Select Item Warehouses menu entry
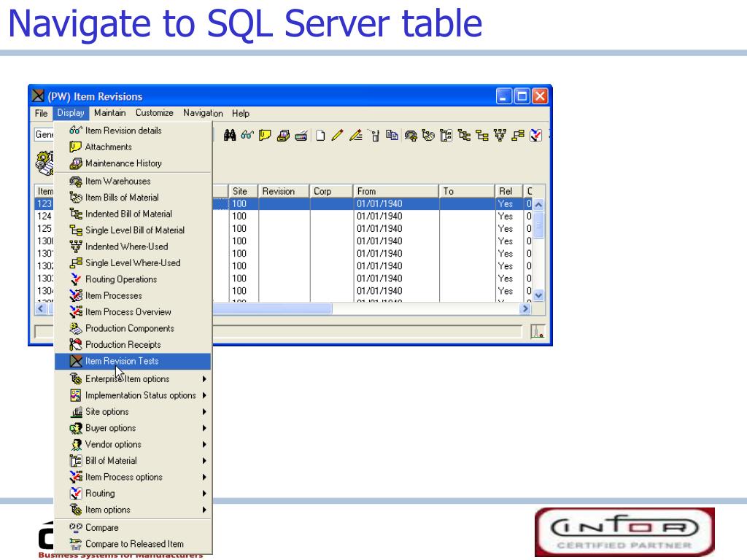 [x=133, y=182]
